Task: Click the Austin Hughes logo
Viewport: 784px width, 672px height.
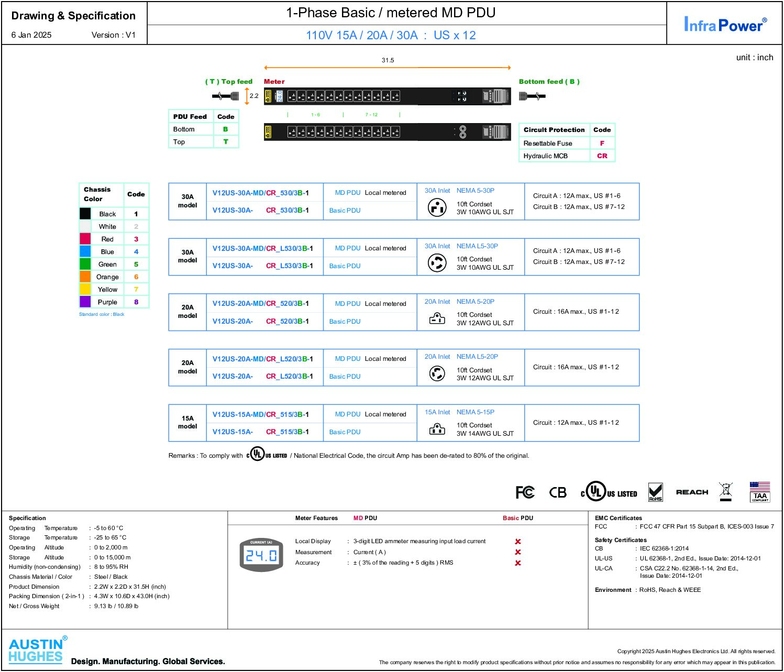Action: pos(38,649)
